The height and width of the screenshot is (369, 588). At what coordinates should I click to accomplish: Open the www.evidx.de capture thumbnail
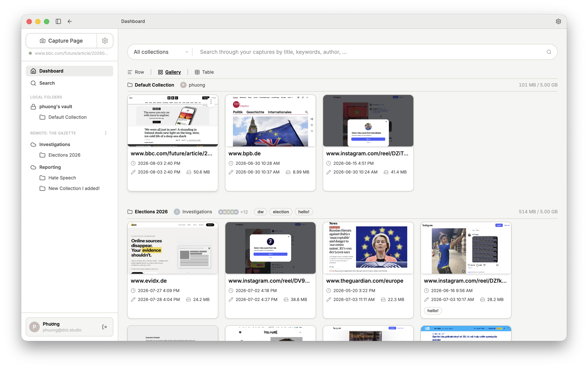173,248
